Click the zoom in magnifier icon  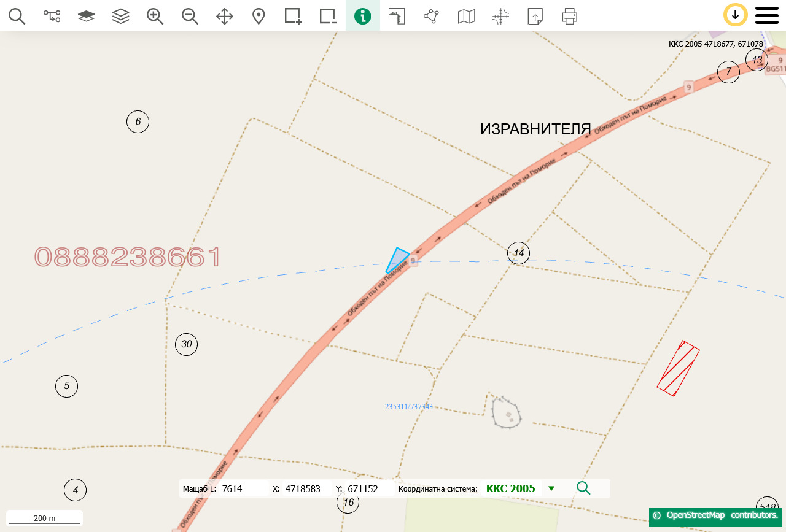click(155, 16)
